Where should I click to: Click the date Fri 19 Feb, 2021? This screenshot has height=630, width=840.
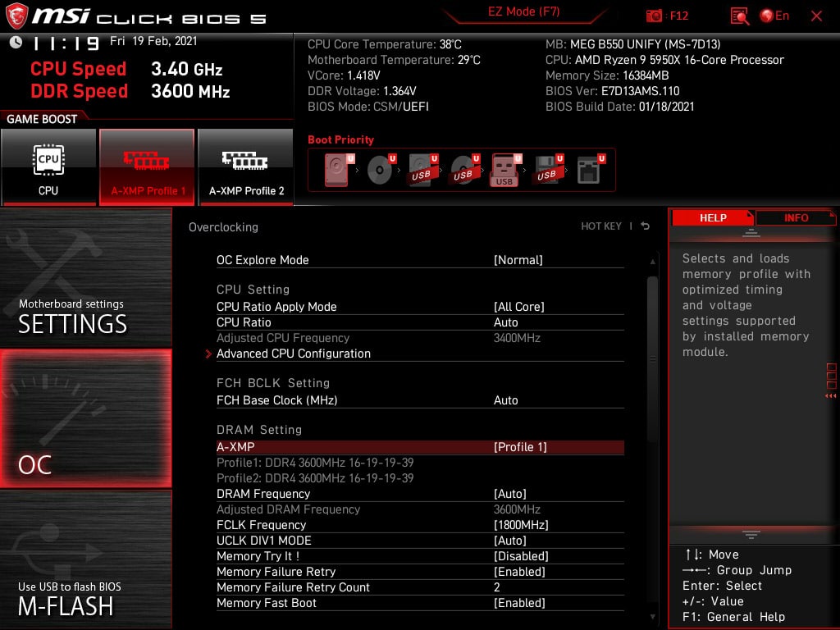click(x=153, y=41)
